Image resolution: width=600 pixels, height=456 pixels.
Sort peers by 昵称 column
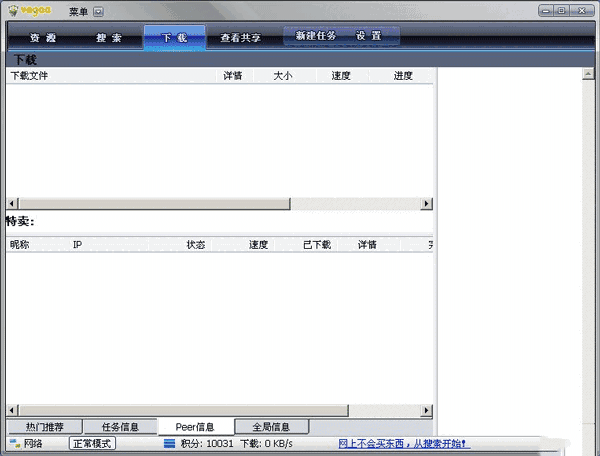(38, 244)
